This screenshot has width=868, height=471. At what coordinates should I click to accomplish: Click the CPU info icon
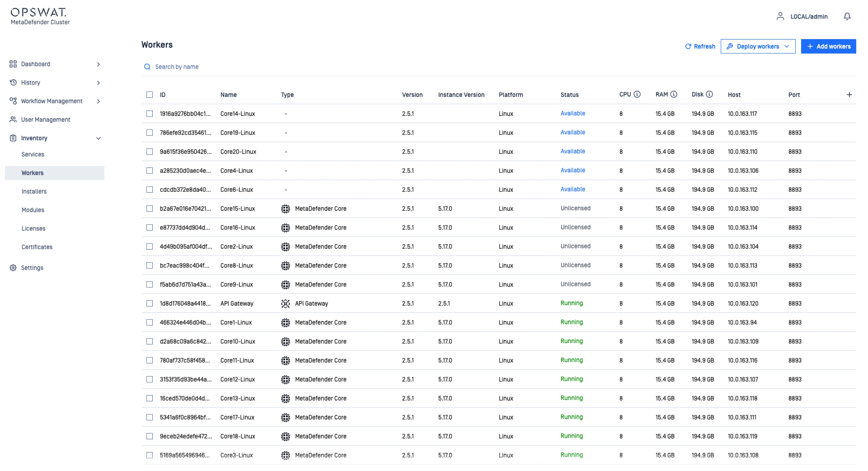tap(637, 94)
